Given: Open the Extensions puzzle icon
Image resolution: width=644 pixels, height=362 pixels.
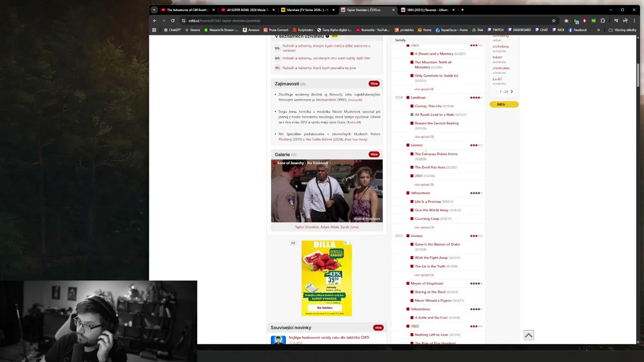Looking at the screenshot, I should [603, 21].
